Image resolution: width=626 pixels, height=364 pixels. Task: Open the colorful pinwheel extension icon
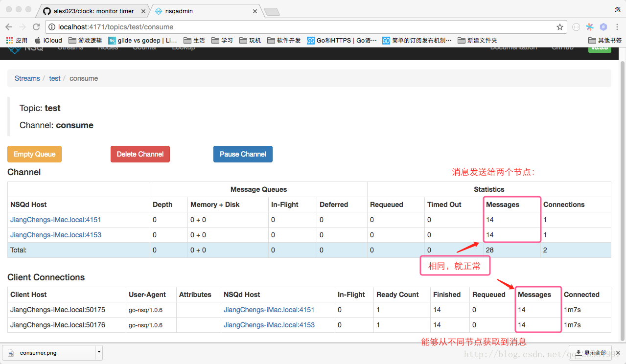tap(590, 27)
